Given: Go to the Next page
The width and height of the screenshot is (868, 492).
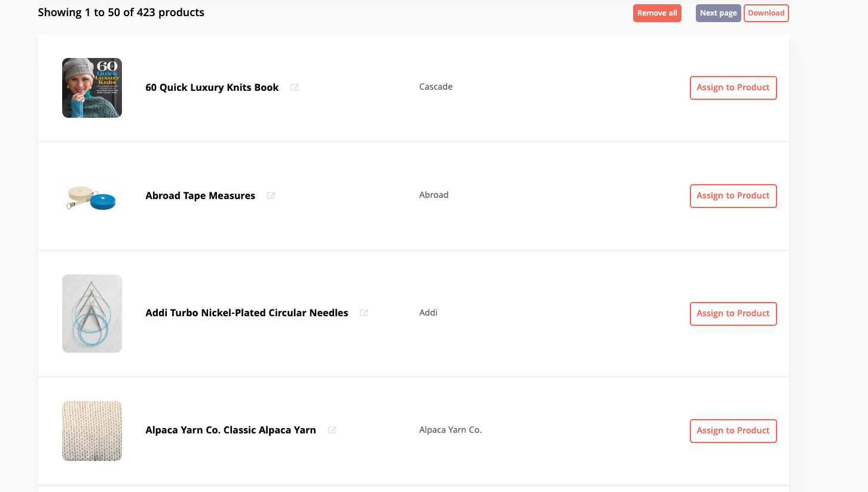Looking at the screenshot, I should 718,13.
